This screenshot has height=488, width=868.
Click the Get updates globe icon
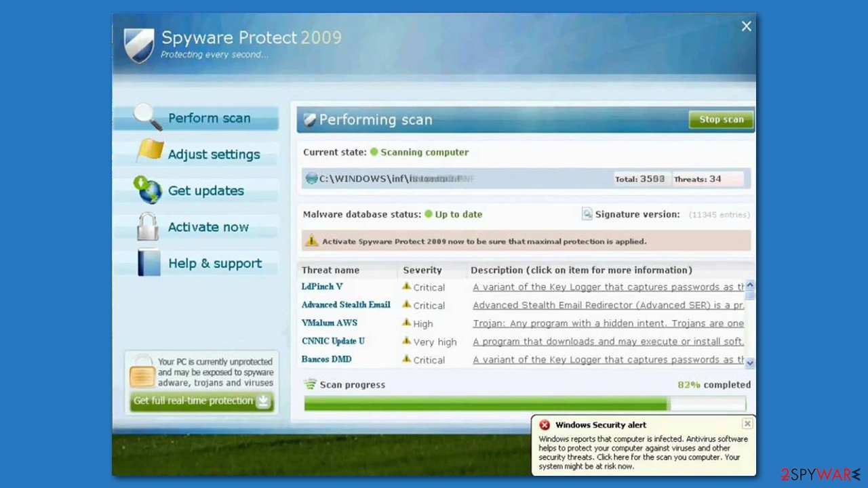coord(147,190)
